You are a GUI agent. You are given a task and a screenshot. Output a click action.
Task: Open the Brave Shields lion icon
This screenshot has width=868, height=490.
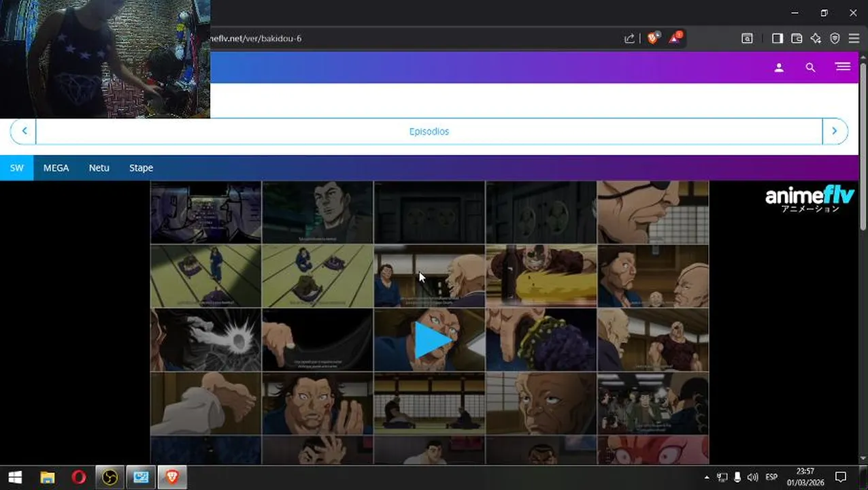coord(652,39)
